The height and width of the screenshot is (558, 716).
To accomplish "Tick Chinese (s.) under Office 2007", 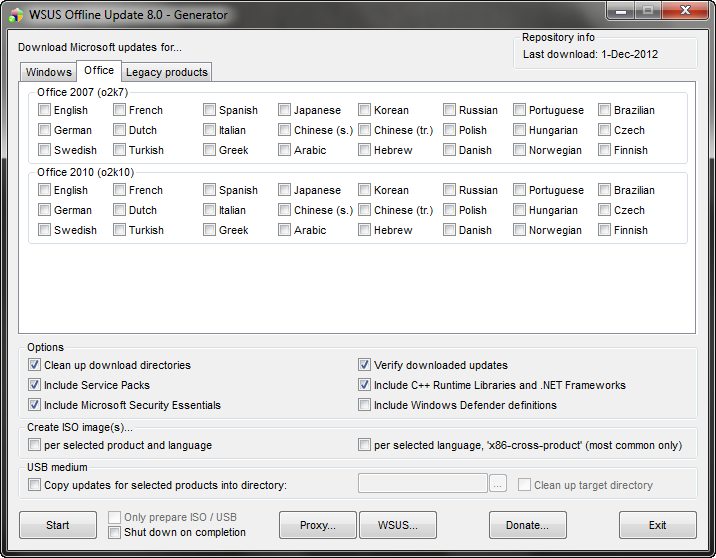I will (284, 130).
